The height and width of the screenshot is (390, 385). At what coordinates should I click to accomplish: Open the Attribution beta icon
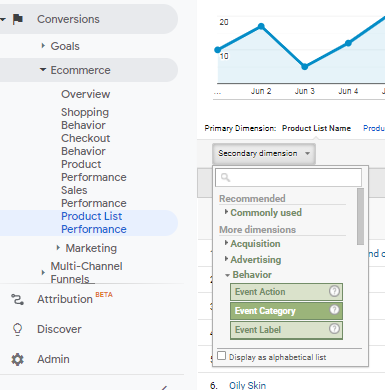17,299
